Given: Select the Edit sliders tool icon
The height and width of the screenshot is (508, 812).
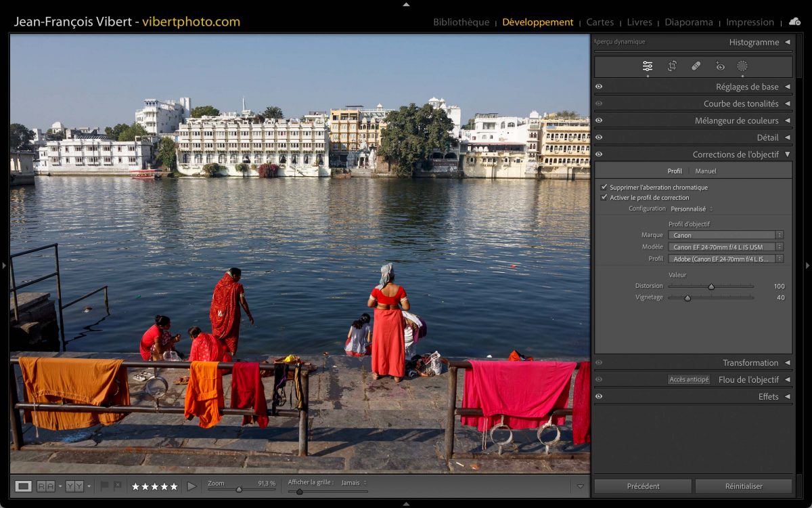Looking at the screenshot, I should (x=648, y=66).
